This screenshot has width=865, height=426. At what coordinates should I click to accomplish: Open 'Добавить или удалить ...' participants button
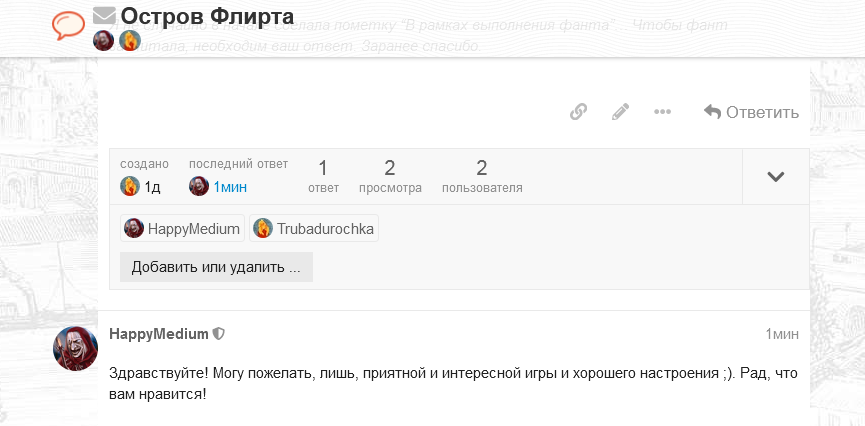click(x=216, y=267)
